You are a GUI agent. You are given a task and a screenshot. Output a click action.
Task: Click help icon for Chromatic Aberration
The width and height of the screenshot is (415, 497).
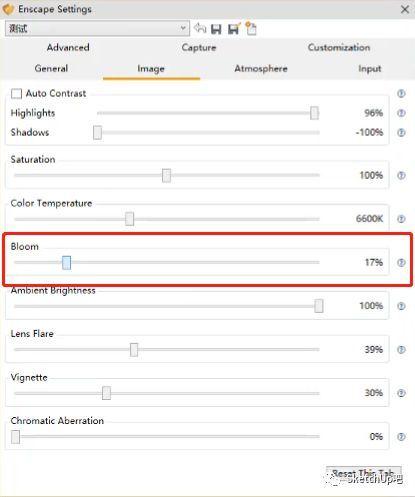pyautogui.click(x=401, y=437)
